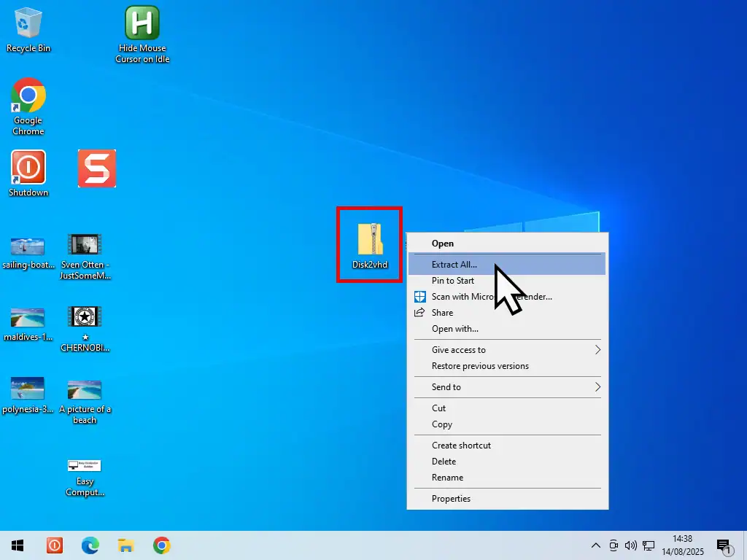This screenshot has height=560, width=747.
Task: Show hidden icons in system tray
Action: click(596, 545)
